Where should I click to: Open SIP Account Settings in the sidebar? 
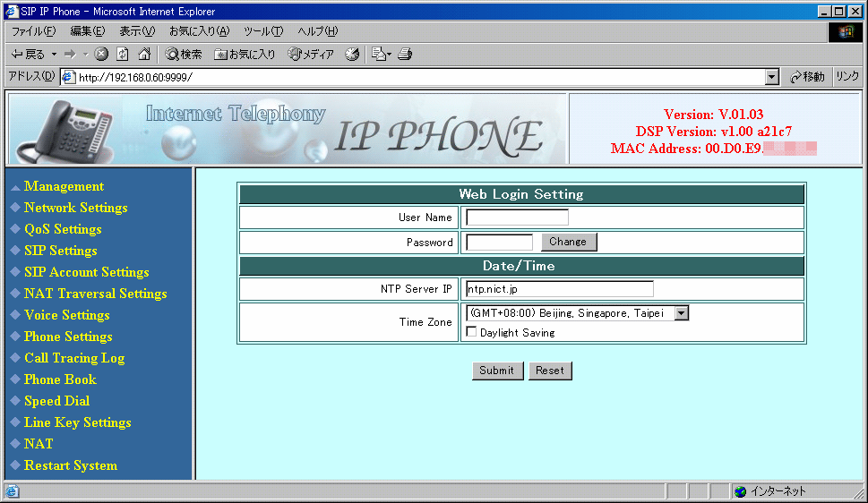click(86, 272)
